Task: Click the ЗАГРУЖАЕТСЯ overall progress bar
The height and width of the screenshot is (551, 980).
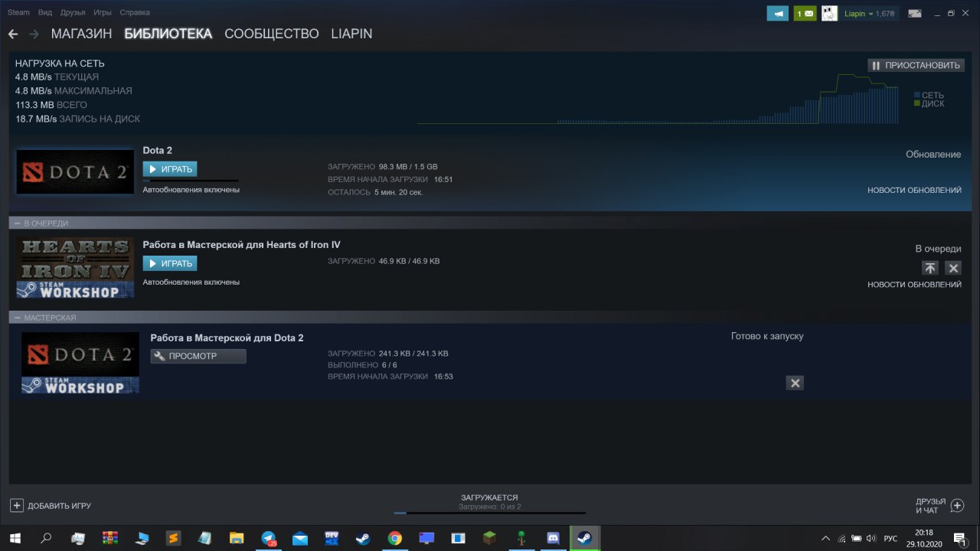Action: coord(489,513)
